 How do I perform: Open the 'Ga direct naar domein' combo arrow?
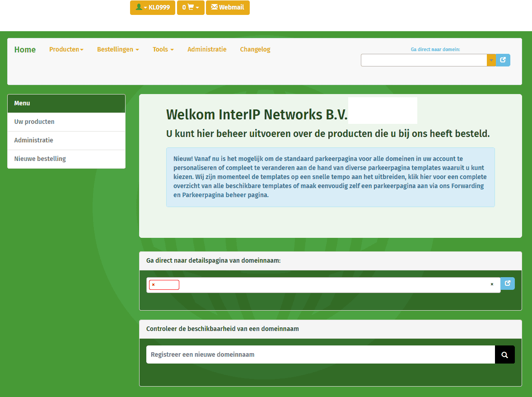pos(491,60)
